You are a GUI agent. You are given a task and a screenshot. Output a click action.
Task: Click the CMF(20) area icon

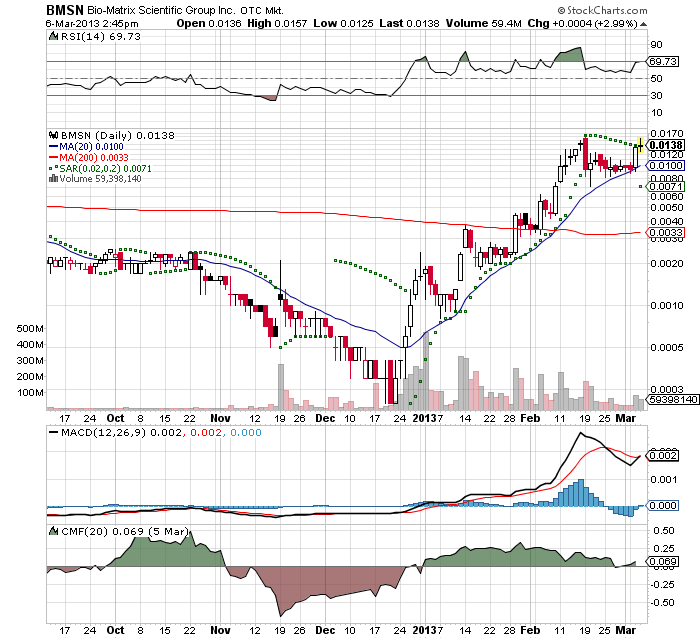54,531
